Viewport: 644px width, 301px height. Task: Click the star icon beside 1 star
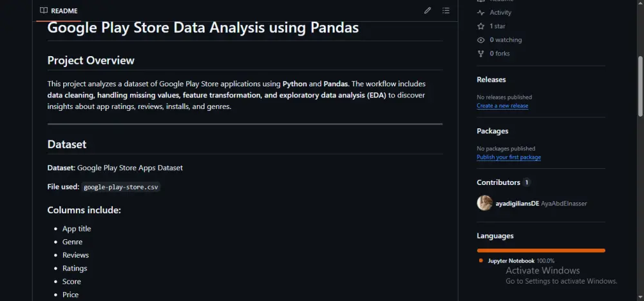[480, 26]
